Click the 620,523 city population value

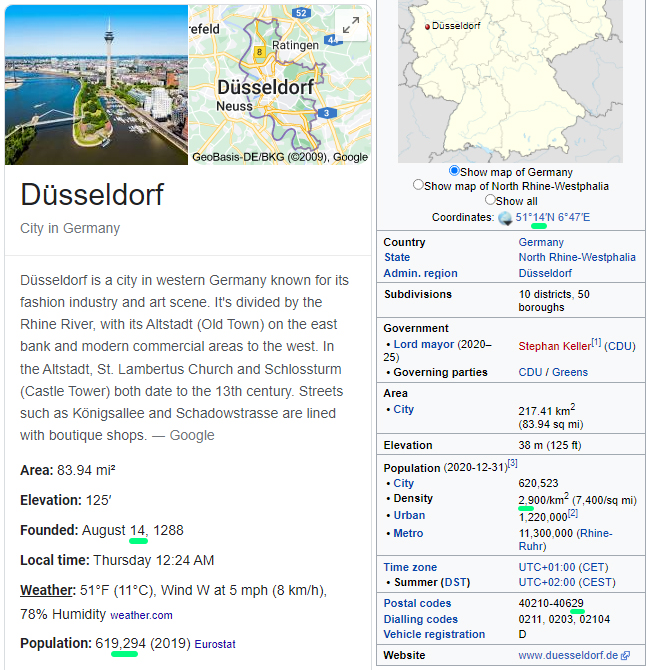click(x=538, y=483)
